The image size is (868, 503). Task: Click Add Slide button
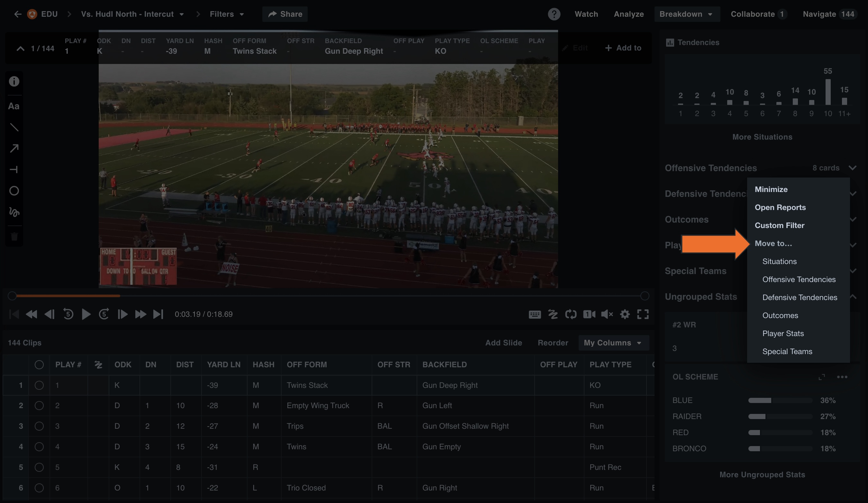[x=503, y=343]
